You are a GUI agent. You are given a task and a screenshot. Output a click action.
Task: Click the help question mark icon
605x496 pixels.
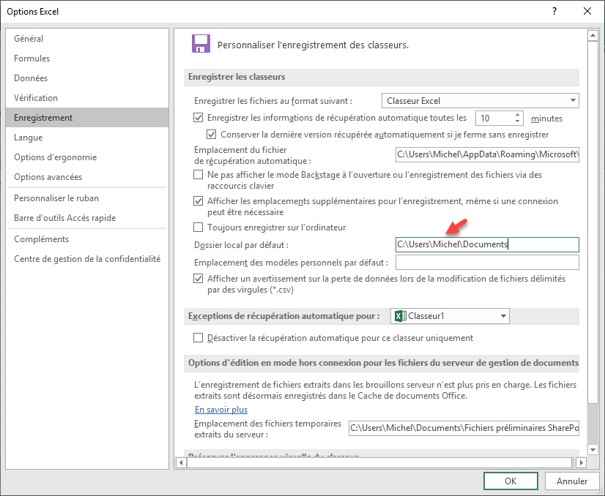(x=555, y=10)
